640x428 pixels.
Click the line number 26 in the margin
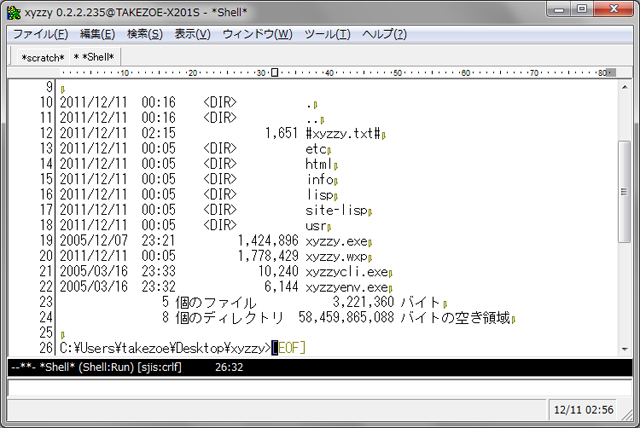[x=46, y=348]
